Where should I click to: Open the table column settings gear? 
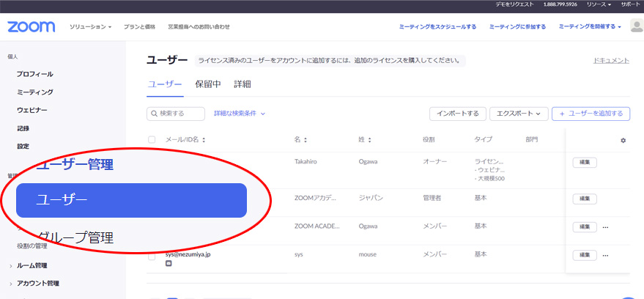click(623, 140)
